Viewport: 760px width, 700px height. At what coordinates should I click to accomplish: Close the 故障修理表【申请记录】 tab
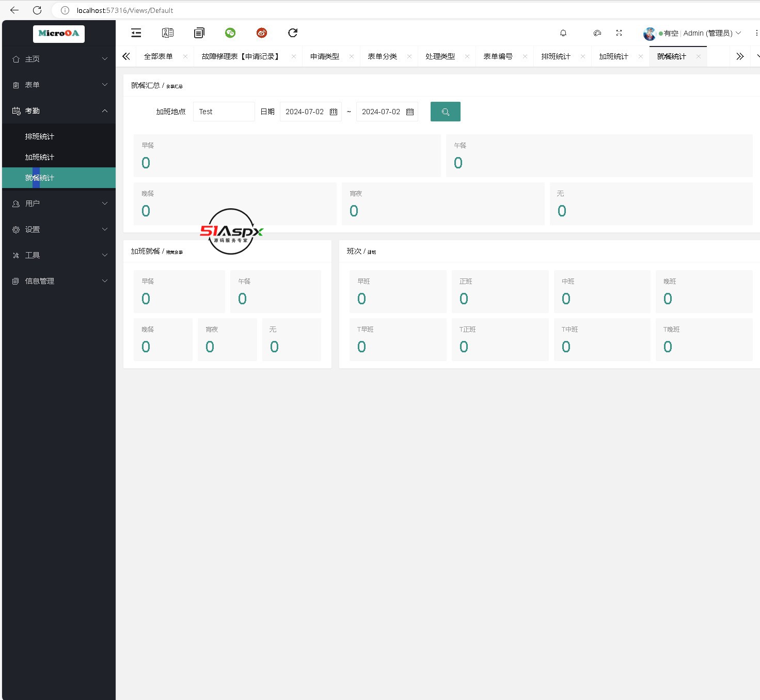(294, 56)
